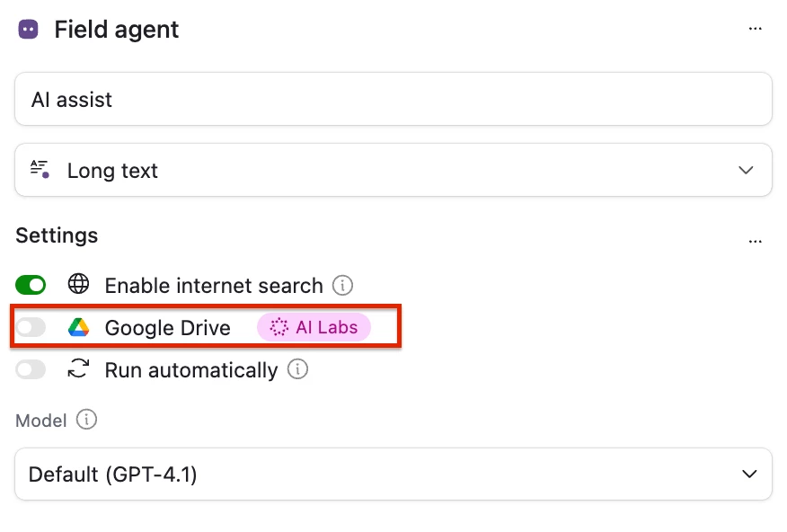Viewport: 787px width, 532px height.
Task: Click the purple Field agent icon
Action: click(28, 29)
